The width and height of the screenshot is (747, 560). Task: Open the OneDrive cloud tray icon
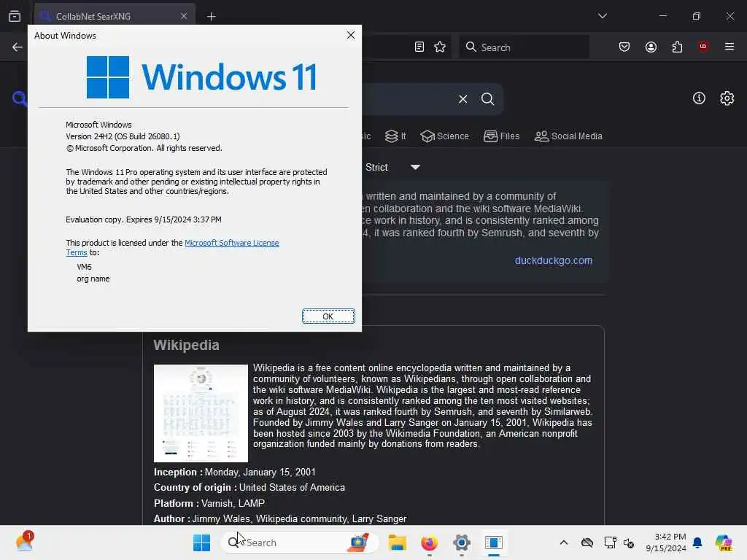(587, 542)
